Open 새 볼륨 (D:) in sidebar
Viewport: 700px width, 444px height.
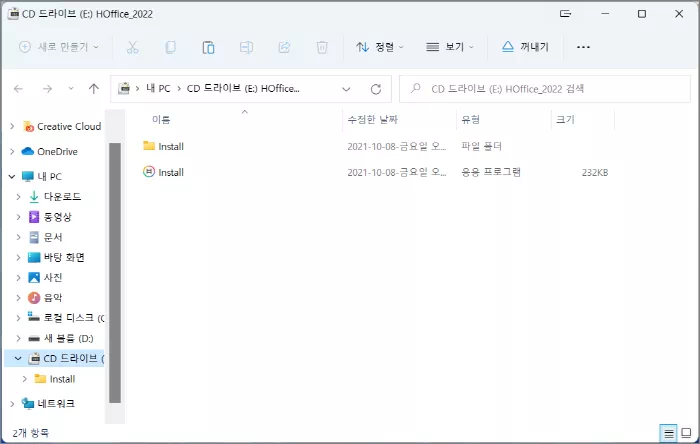(68, 338)
